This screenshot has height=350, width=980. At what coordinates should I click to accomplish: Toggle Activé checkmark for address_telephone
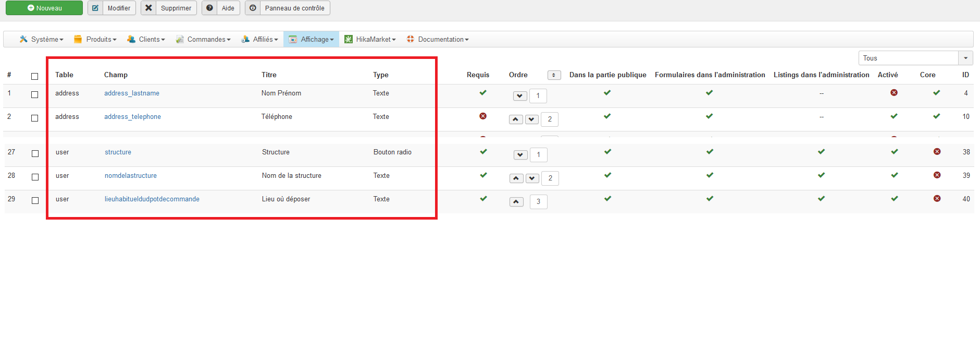tap(894, 116)
